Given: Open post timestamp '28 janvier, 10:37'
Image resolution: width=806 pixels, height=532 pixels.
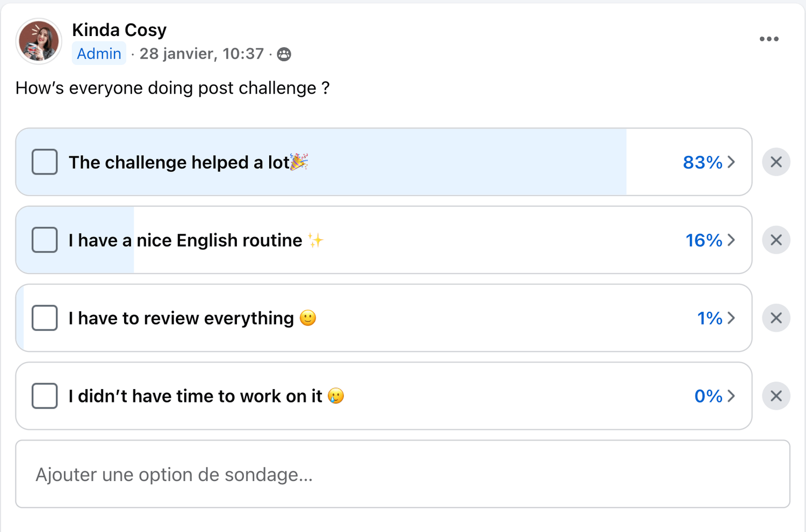Looking at the screenshot, I should tap(201, 54).
